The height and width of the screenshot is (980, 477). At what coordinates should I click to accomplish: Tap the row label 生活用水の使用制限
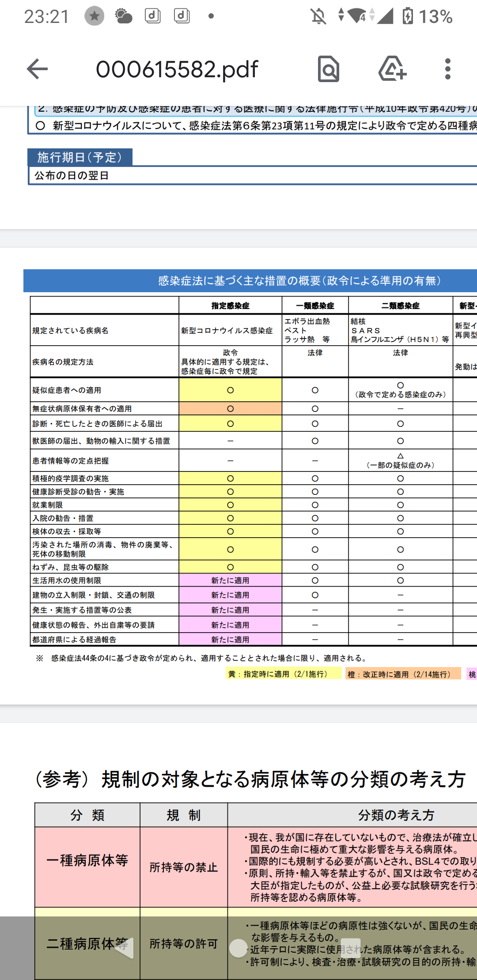pyautogui.click(x=67, y=580)
